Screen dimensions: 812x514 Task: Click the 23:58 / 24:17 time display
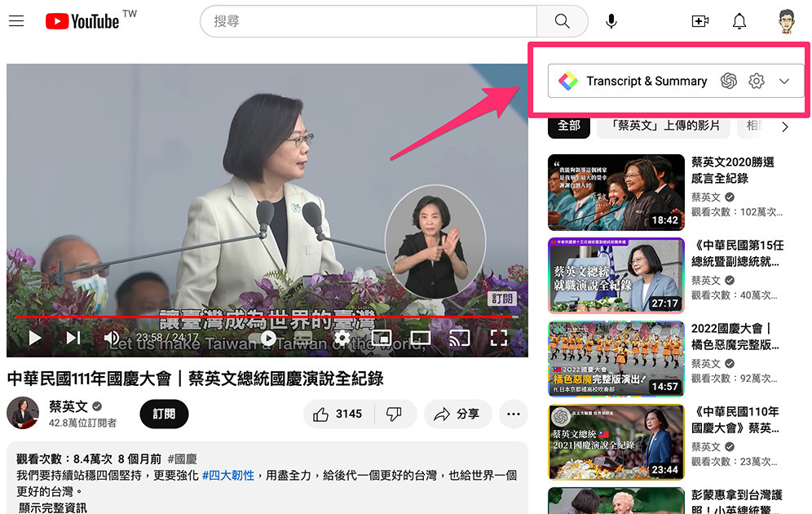tap(167, 338)
